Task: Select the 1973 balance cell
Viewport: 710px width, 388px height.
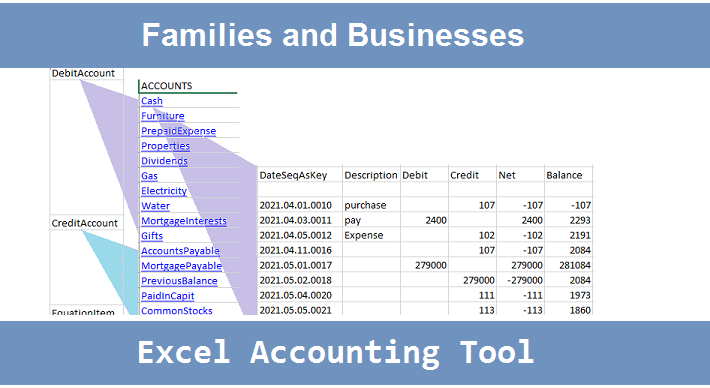Action: click(x=568, y=295)
